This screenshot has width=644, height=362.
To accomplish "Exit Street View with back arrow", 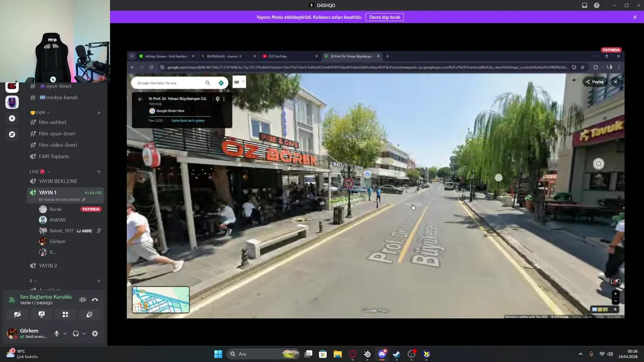I will click(x=140, y=99).
